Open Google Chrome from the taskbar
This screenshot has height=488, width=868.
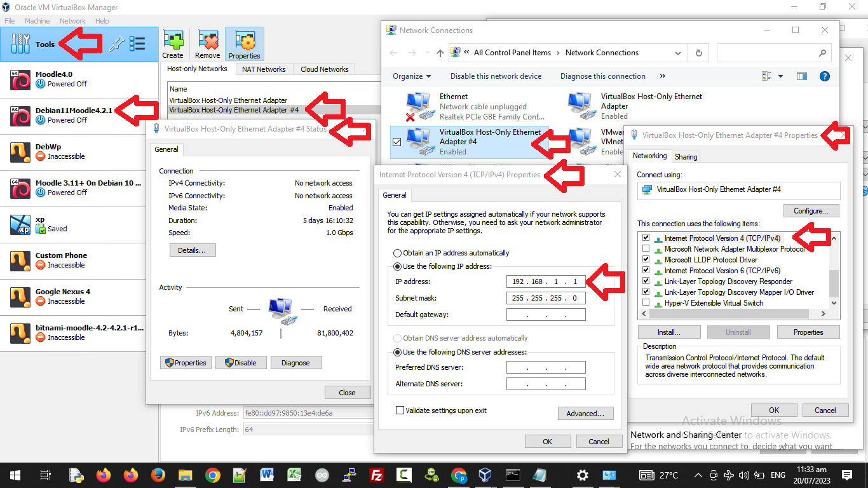click(212, 475)
